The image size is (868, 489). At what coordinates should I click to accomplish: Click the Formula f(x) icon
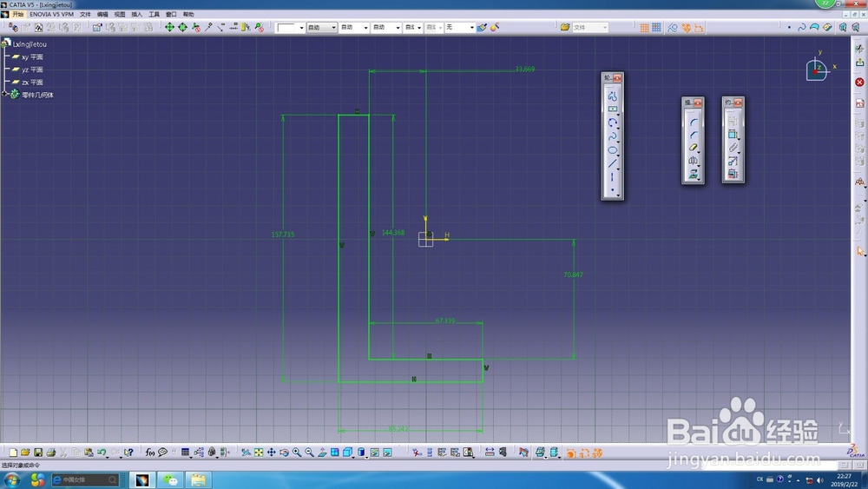pyautogui.click(x=149, y=453)
